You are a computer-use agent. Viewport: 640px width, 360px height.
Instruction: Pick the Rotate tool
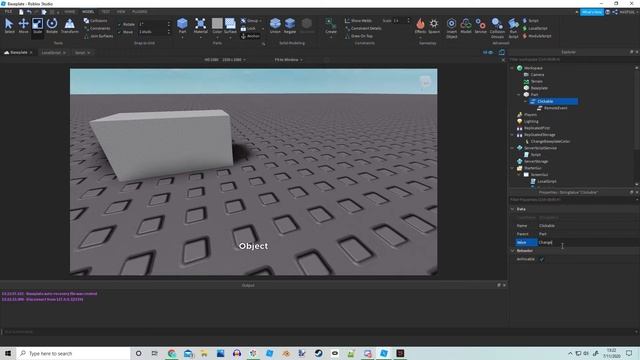coord(52,26)
